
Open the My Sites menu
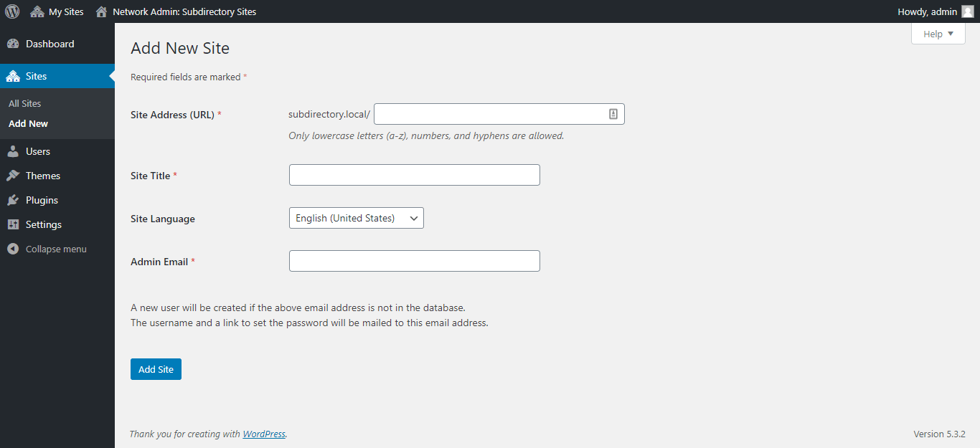click(x=56, y=11)
